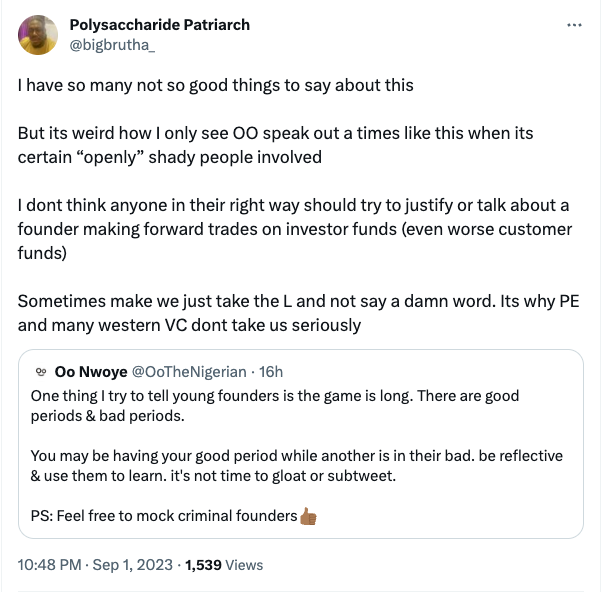
Task: Click the 'I have so many not so good things' line
Action: [x=215, y=86]
